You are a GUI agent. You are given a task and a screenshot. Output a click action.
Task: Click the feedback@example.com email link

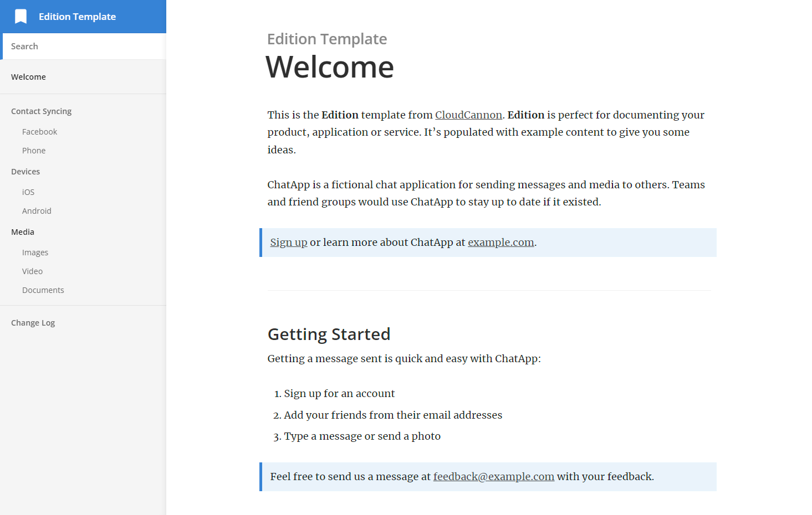tap(493, 476)
